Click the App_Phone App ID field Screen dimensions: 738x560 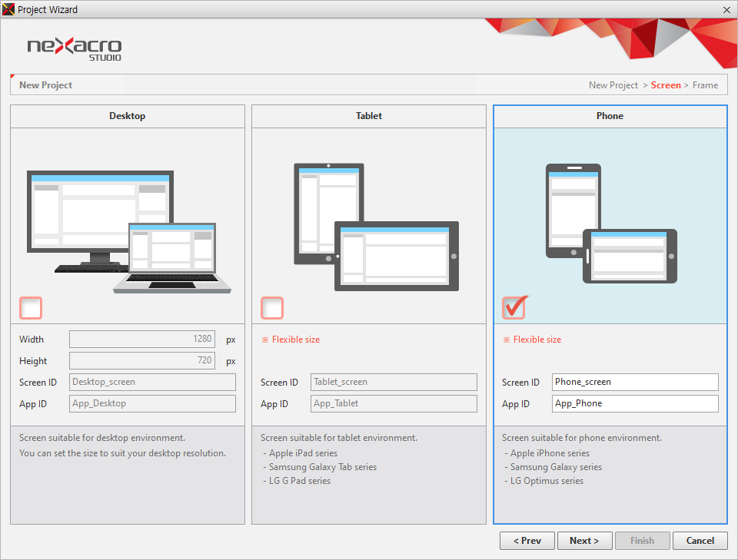click(635, 403)
